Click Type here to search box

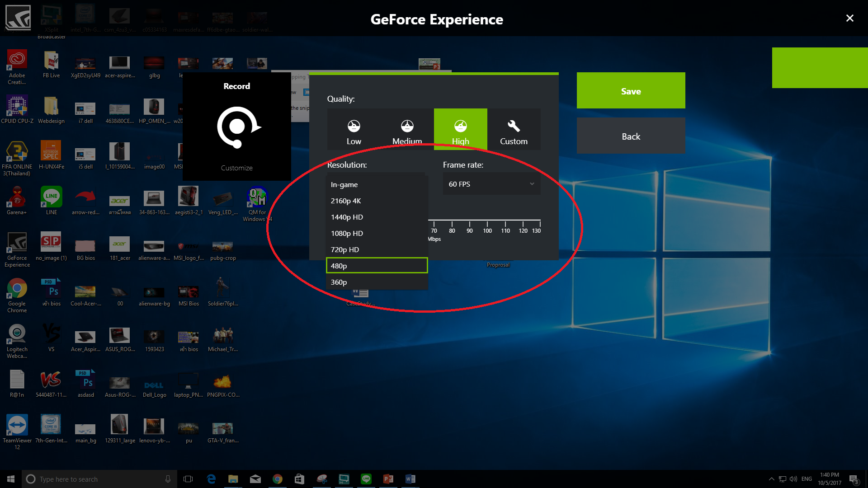99,479
